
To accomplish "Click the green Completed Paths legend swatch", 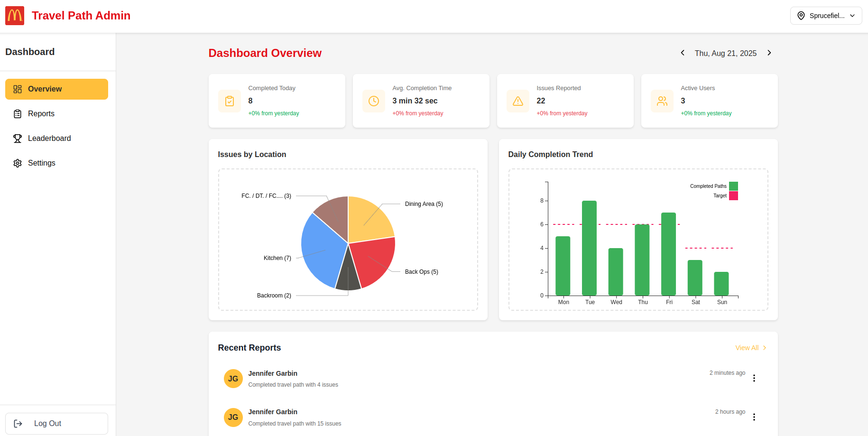I will [x=733, y=186].
